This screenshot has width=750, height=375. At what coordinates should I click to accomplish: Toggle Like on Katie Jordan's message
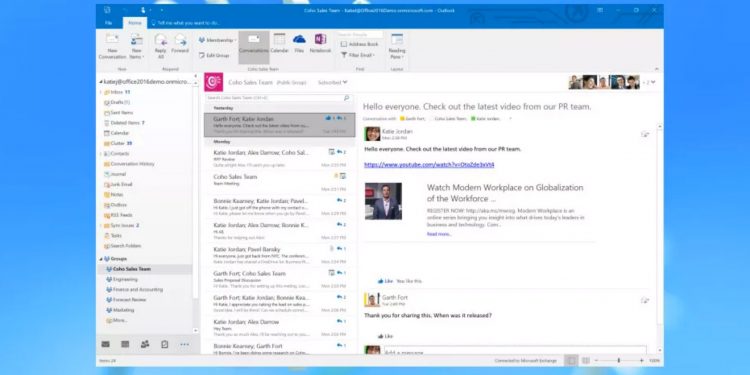click(385, 281)
